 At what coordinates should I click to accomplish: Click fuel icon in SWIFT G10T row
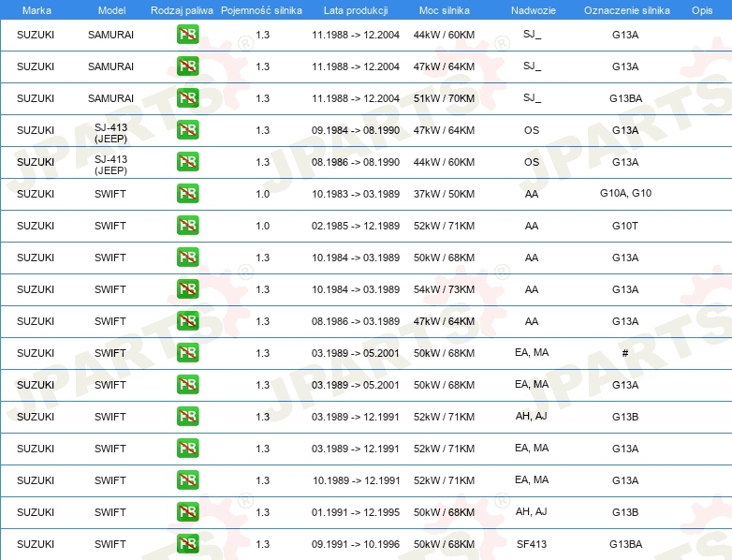(x=187, y=225)
